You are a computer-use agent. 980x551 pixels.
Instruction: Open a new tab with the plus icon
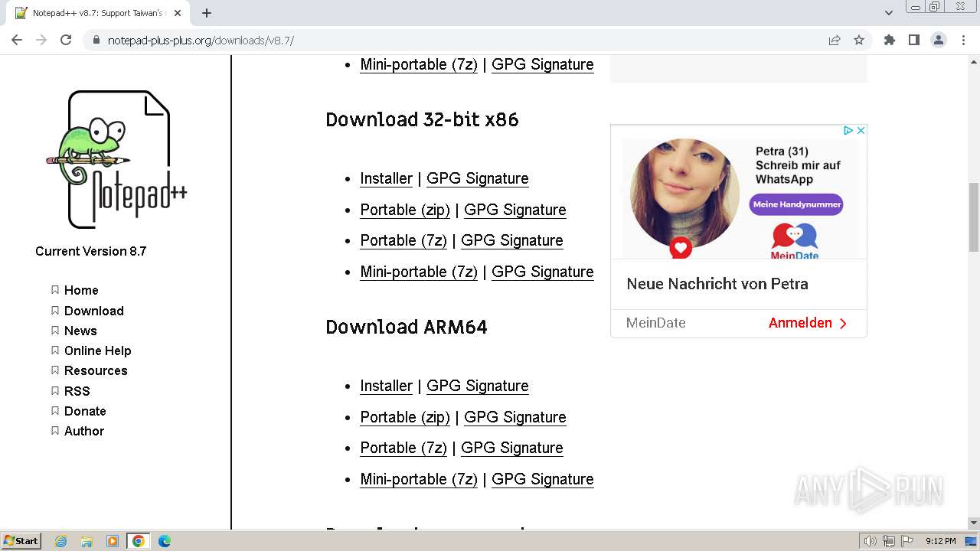tap(207, 13)
